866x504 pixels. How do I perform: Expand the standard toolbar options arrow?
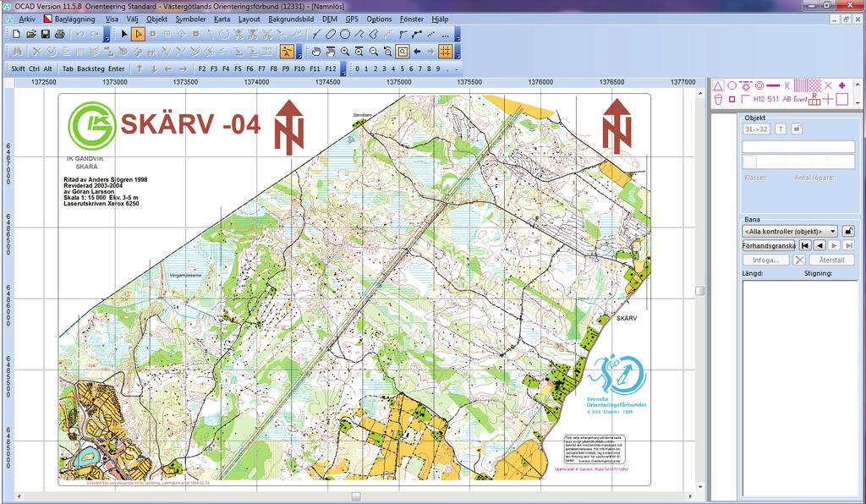tap(107, 35)
